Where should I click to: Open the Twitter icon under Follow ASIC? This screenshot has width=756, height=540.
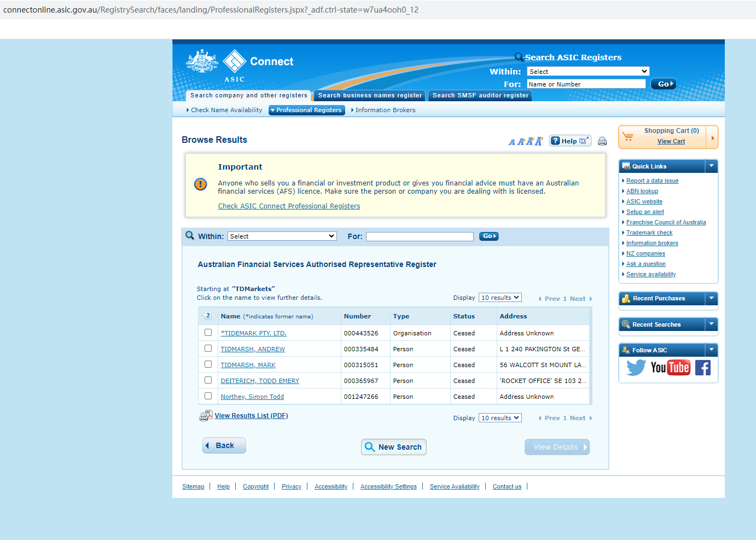(636, 368)
